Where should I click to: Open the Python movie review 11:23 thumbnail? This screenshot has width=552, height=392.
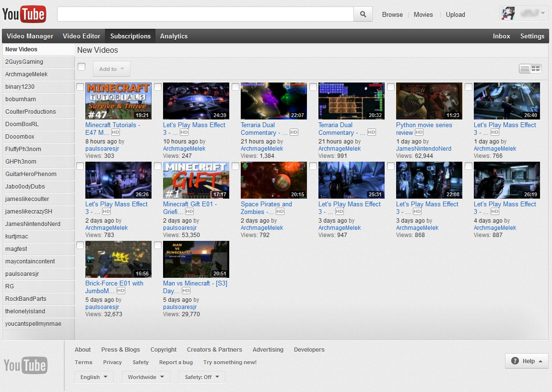429,101
